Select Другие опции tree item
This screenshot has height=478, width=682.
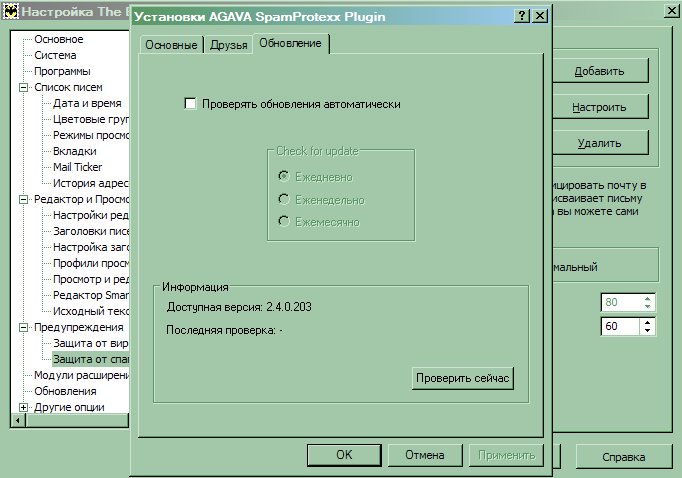(69, 408)
